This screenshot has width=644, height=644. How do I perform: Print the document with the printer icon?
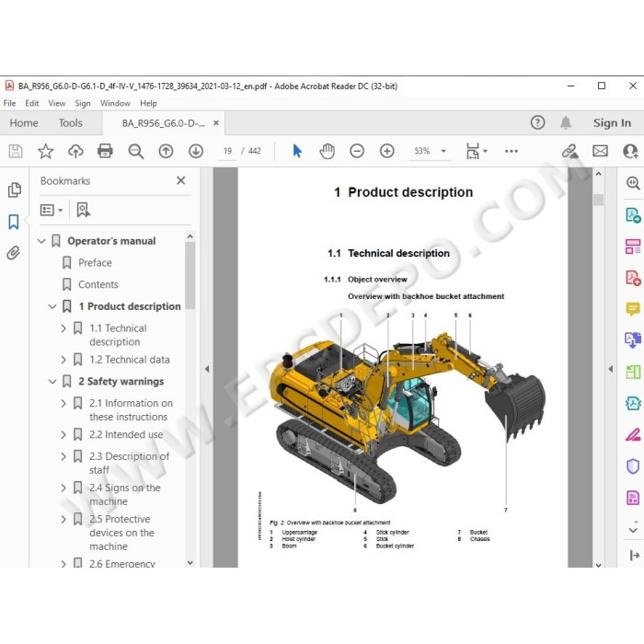pos(105,151)
